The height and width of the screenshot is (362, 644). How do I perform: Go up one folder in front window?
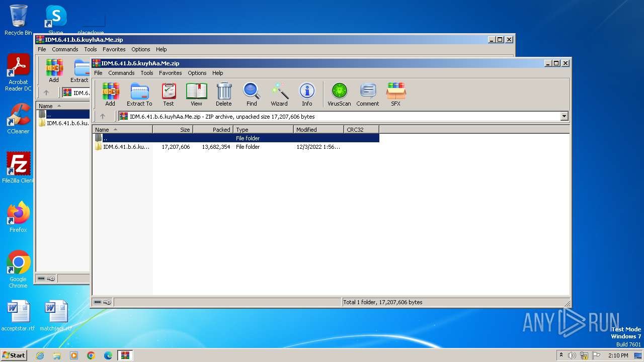(x=103, y=116)
